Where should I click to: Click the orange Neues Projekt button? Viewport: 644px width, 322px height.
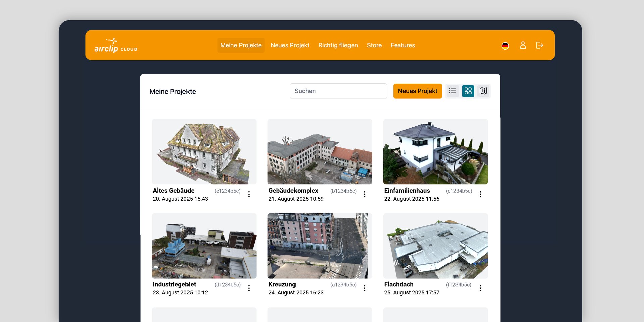[x=418, y=91]
